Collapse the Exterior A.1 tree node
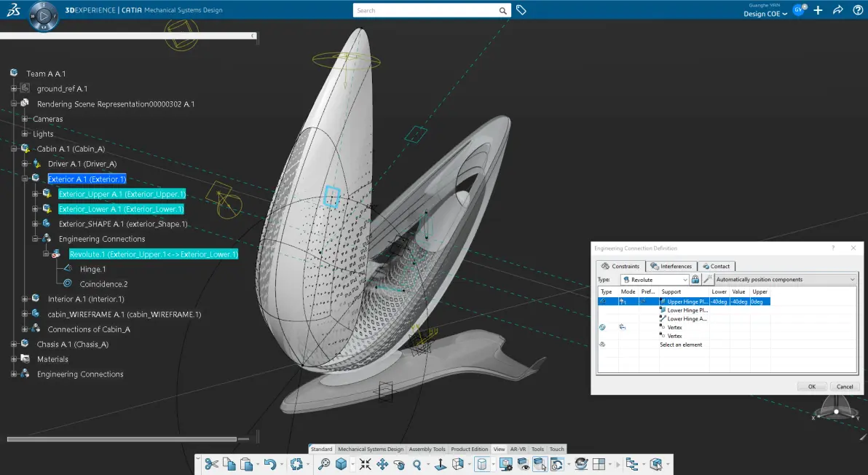The image size is (868, 475). pyautogui.click(x=24, y=178)
